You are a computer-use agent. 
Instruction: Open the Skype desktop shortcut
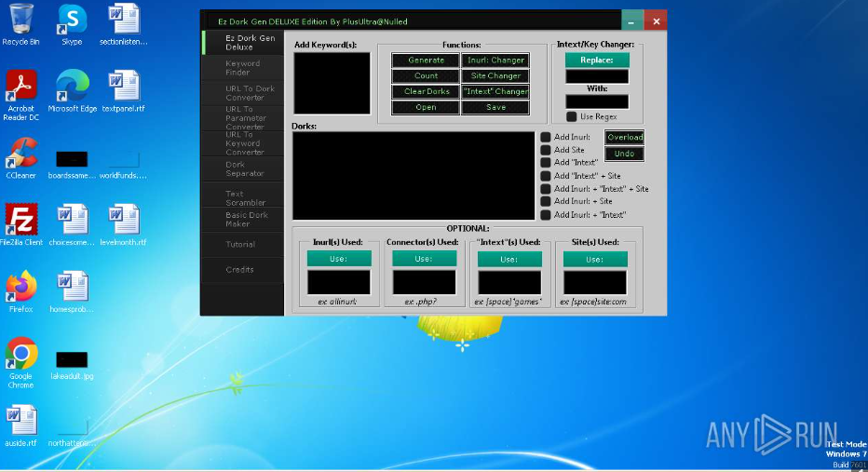click(72, 22)
